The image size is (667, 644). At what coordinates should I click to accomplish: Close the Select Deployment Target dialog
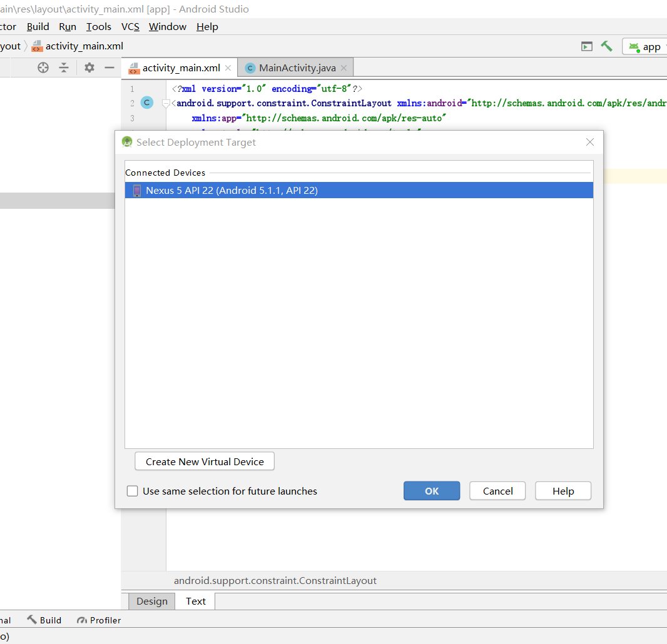(x=590, y=142)
